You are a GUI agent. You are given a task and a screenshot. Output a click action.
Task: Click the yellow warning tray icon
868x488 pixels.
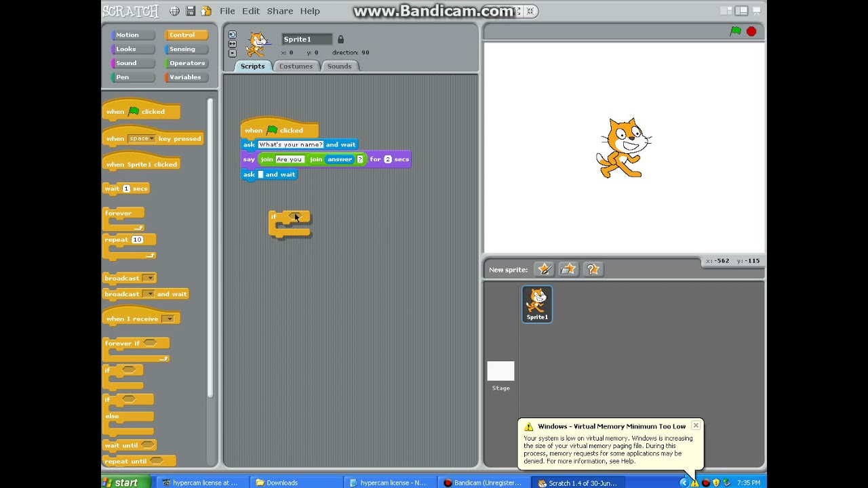(x=694, y=483)
